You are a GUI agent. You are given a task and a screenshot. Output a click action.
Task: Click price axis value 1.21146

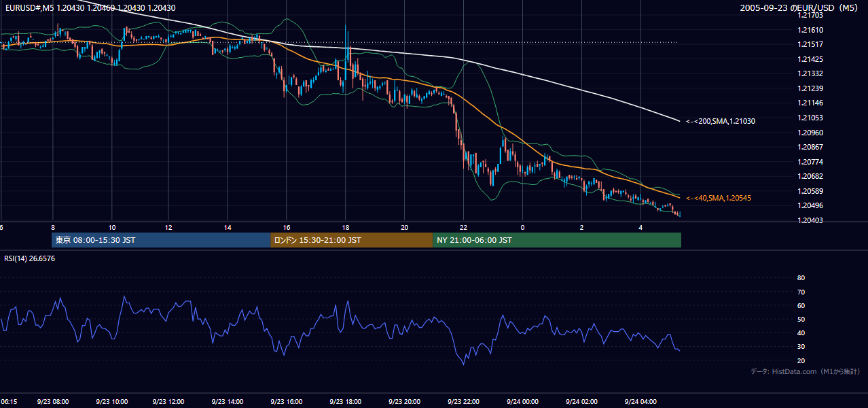click(x=811, y=103)
